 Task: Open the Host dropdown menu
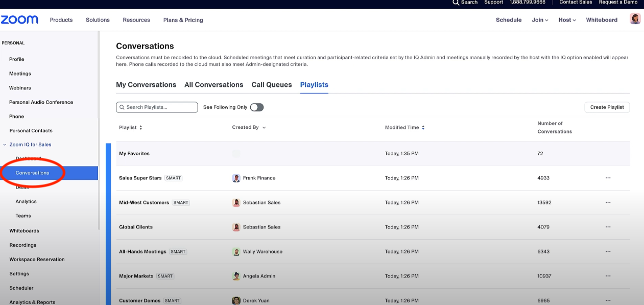pyautogui.click(x=567, y=20)
